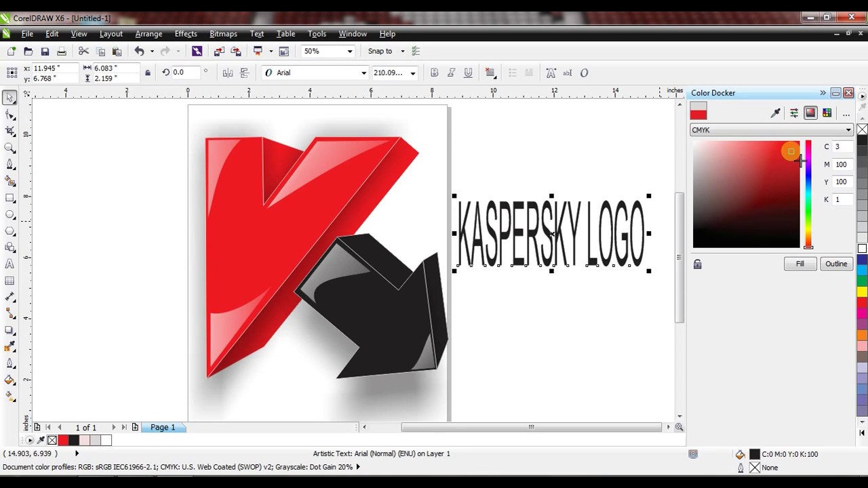Toggle Show color viewers in Color Docker

pos(810,113)
